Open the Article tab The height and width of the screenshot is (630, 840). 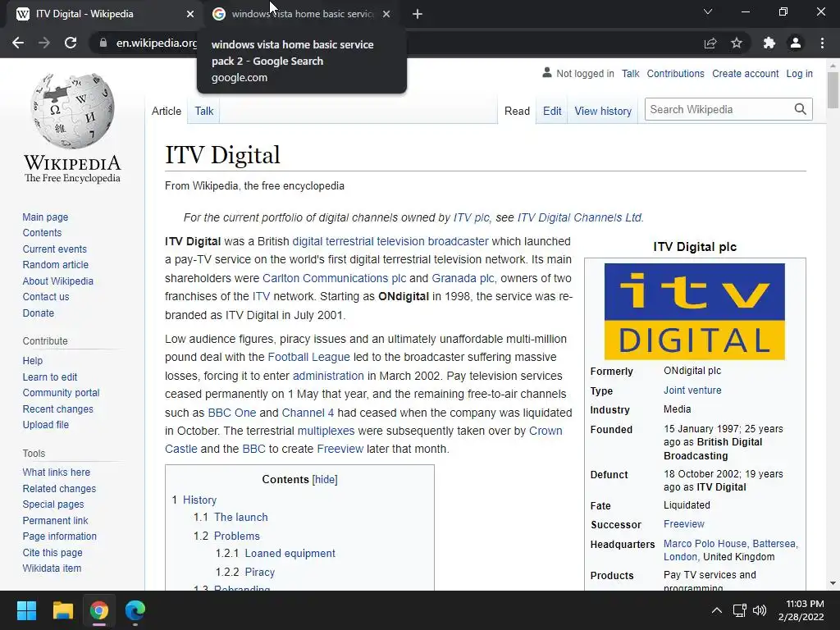pyautogui.click(x=166, y=111)
